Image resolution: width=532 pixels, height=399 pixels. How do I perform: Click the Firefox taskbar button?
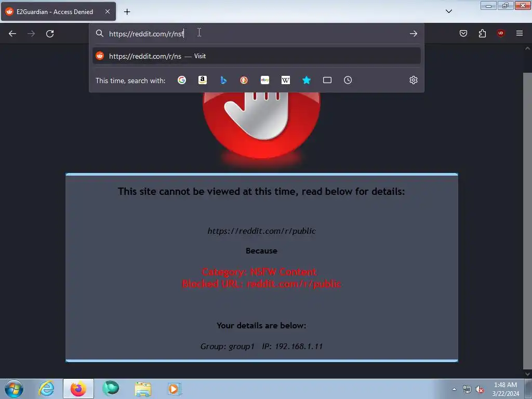[78, 389]
